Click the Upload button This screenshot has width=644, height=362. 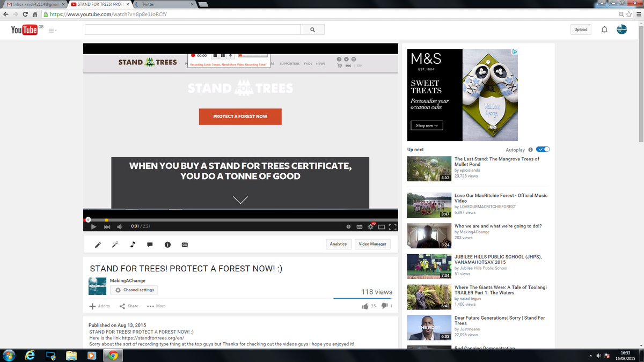click(581, 29)
